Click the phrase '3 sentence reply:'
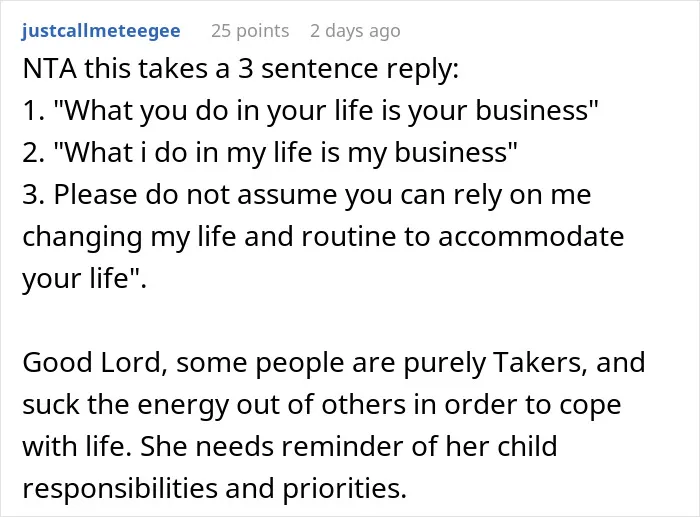The image size is (700, 517). 348,69
